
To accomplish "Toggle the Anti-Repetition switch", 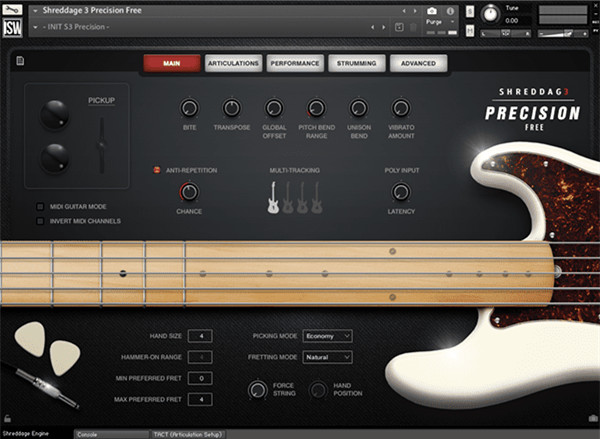I will pos(157,170).
